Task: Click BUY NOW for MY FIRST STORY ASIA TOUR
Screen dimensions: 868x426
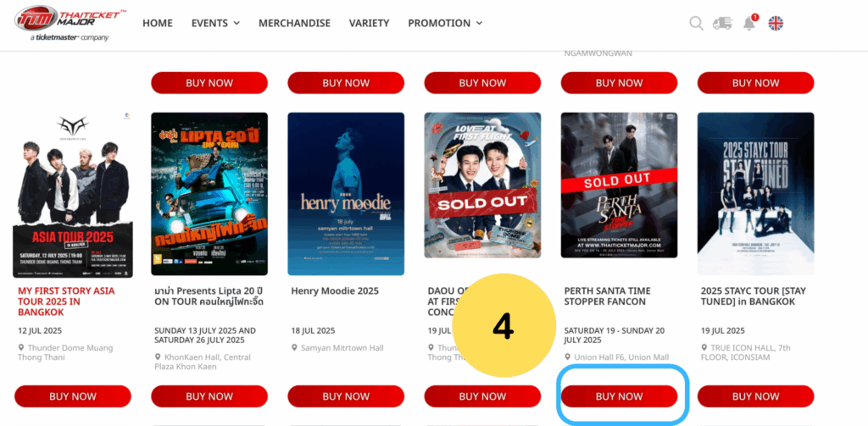Action: click(x=73, y=396)
